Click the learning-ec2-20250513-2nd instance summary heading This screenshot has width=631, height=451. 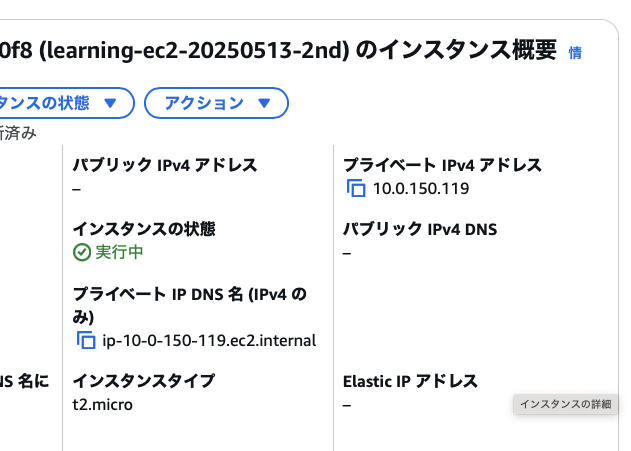(278, 50)
